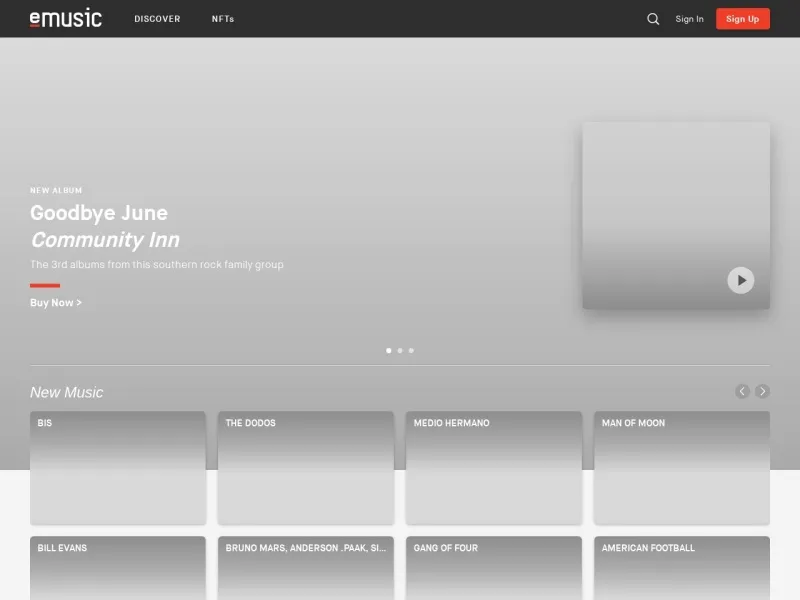Open the emusic home logo
This screenshot has height=600, width=800.
(x=66, y=18)
